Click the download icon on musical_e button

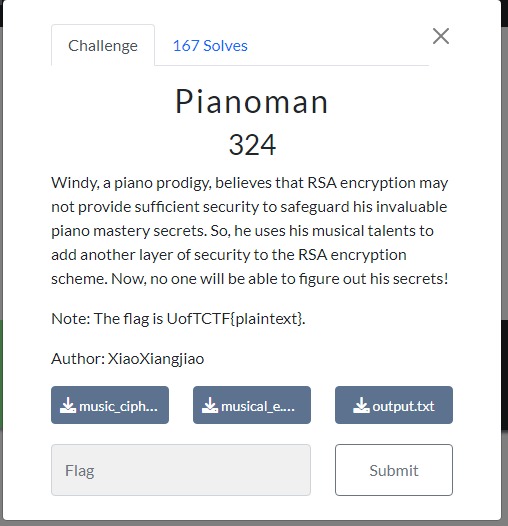210,406
